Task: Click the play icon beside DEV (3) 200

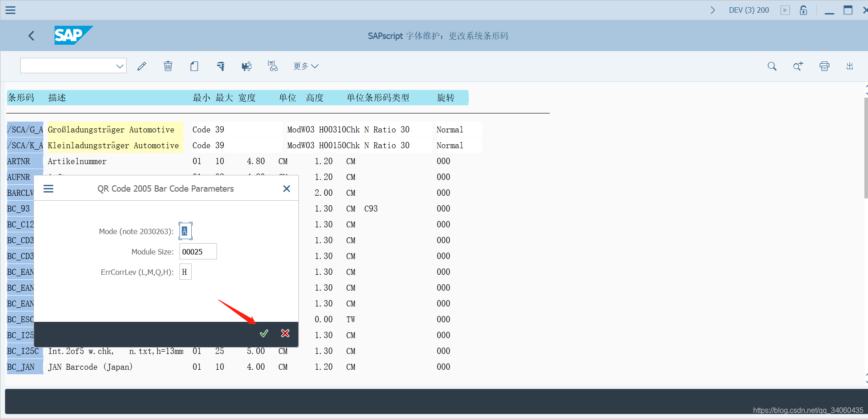Action: click(785, 10)
